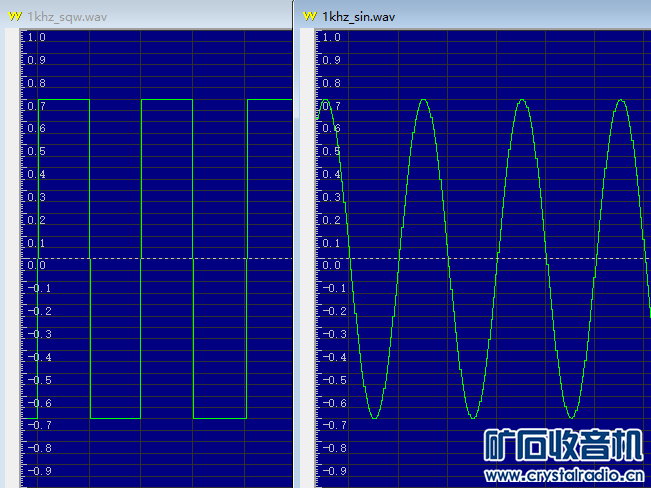Click the -0.5 label in sine wave view
651x488 pixels.
tap(332, 380)
